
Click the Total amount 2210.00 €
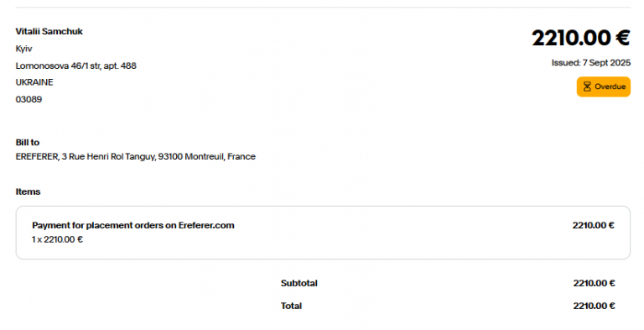[594, 306]
